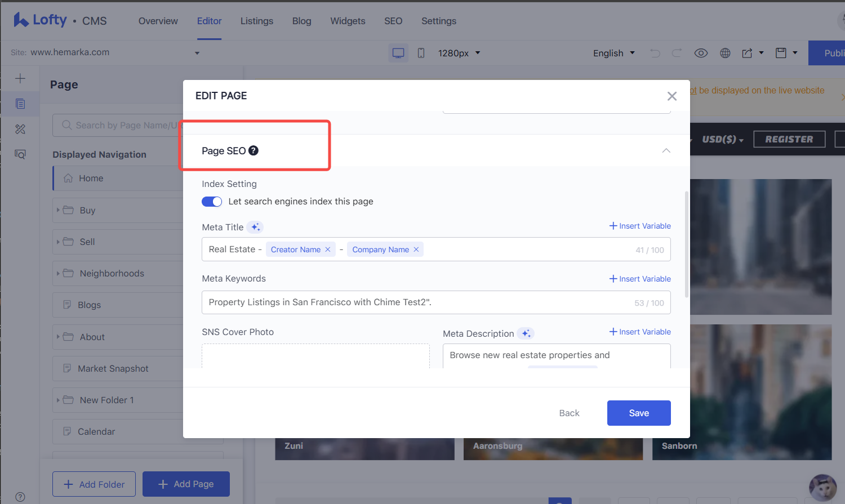Click the globe icon in the toolbar
The width and height of the screenshot is (845, 504).
(725, 53)
